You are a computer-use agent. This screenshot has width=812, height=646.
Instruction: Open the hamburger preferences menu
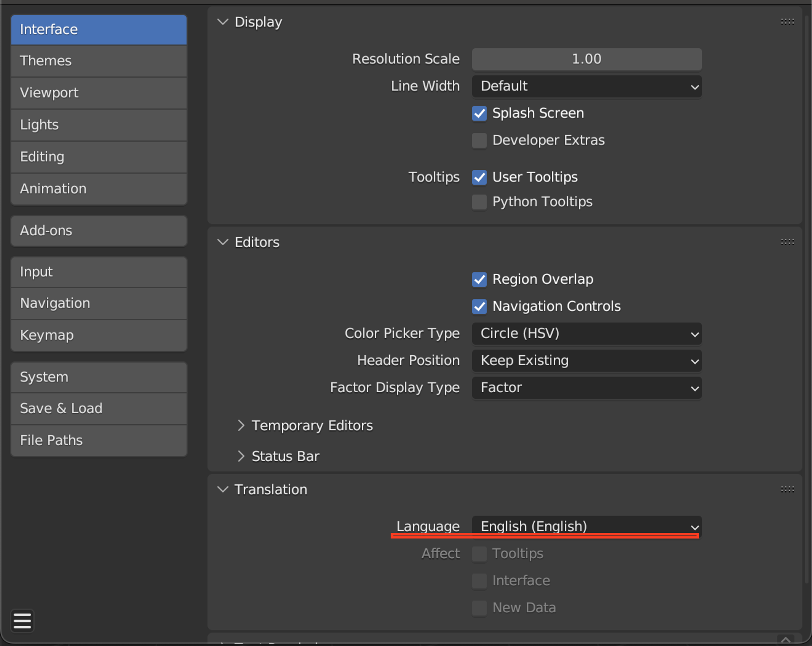[x=22, y=621]
